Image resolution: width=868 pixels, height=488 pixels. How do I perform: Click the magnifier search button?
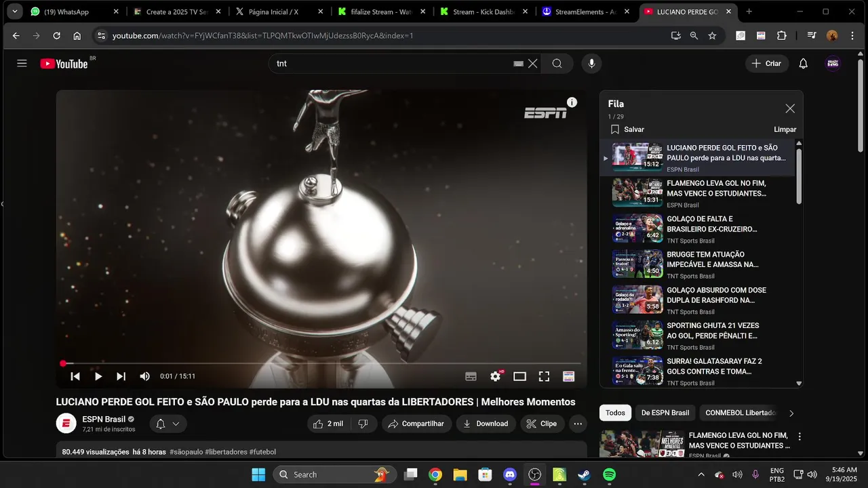click(x=557, y=64)
